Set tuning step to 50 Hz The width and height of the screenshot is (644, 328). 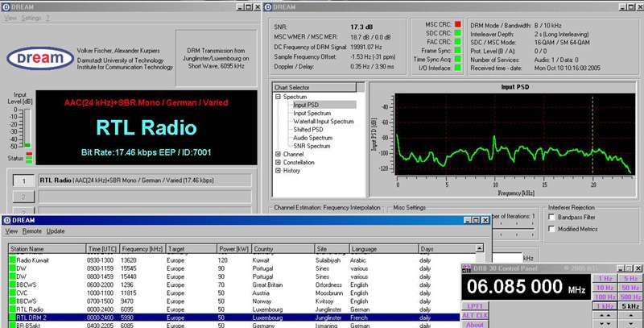tap(630, 288)
